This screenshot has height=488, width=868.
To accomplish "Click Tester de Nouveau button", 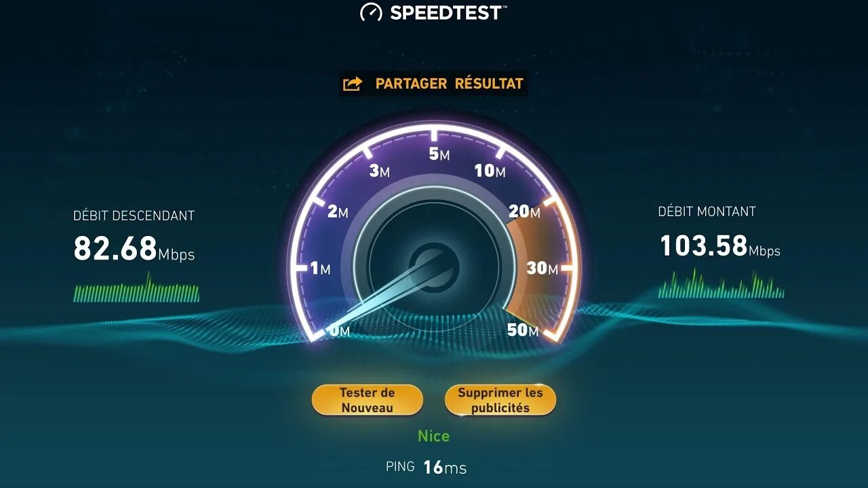I will [x=367, y=400].
